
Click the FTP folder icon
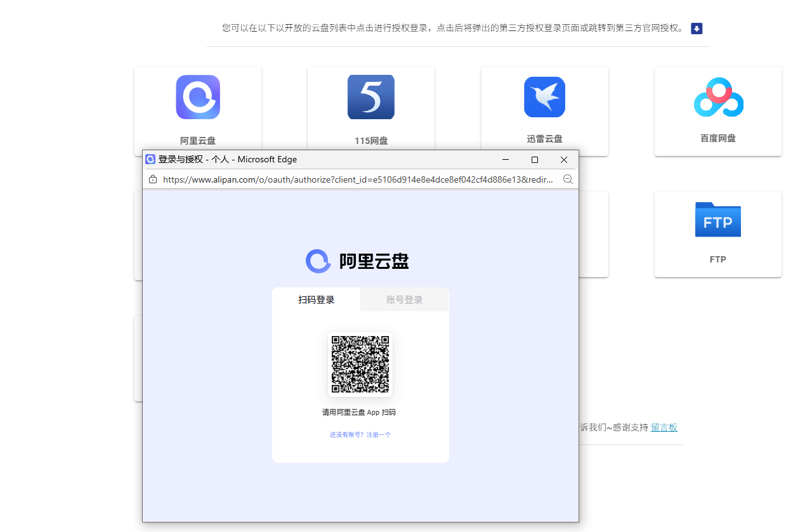[717, 220]
